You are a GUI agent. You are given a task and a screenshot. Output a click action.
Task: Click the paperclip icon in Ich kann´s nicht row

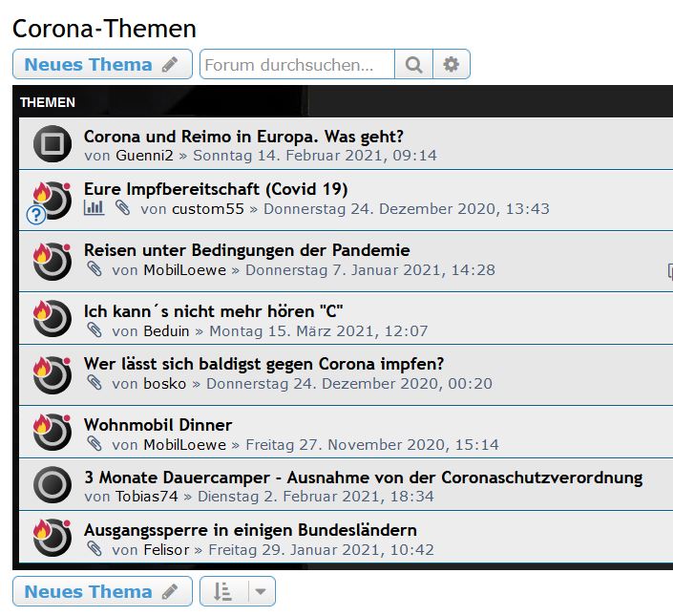[95, 330]
